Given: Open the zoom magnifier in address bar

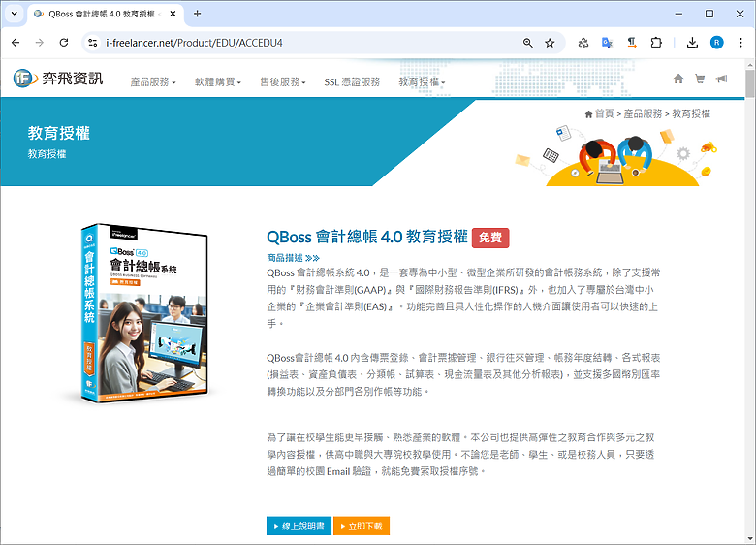Looking at the screenshot, I should (x=528, y=43).
